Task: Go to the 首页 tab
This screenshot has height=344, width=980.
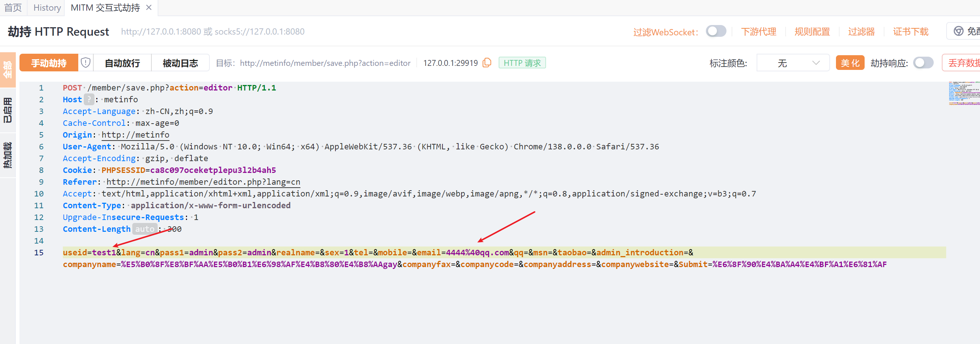Action: [x=13, y=8]
